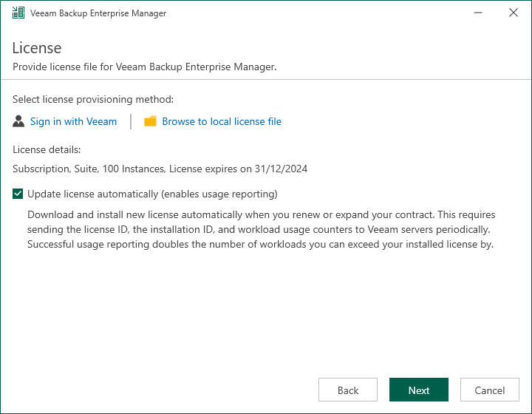
Task: Select the subscription license details line
Action: (x=160, y=169)
